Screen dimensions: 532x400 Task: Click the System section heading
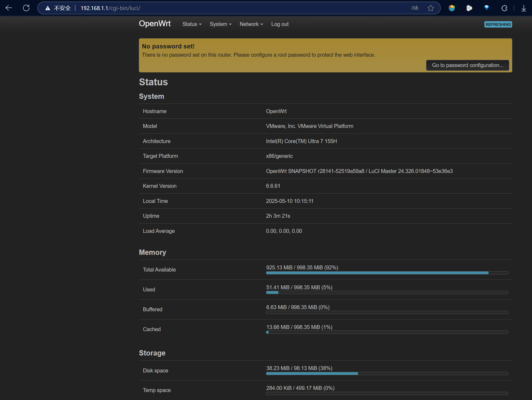pyautogui.click(x=152, y=96)
